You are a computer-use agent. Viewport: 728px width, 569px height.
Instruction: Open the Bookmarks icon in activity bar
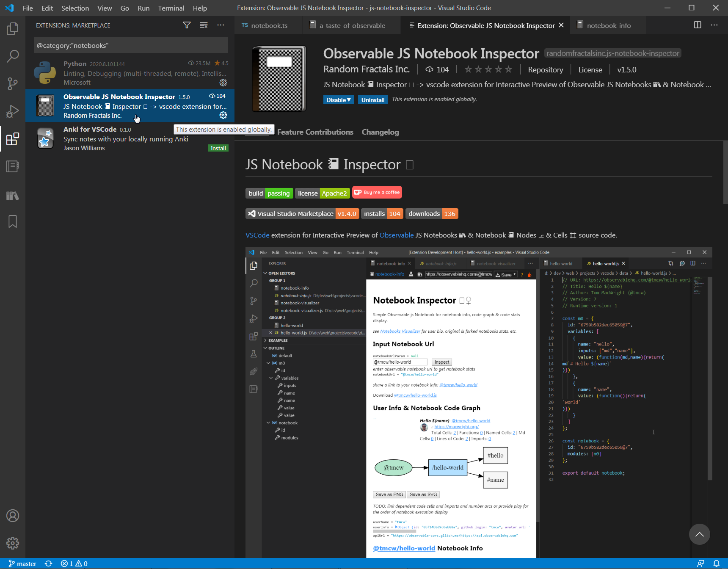[13, 221]
